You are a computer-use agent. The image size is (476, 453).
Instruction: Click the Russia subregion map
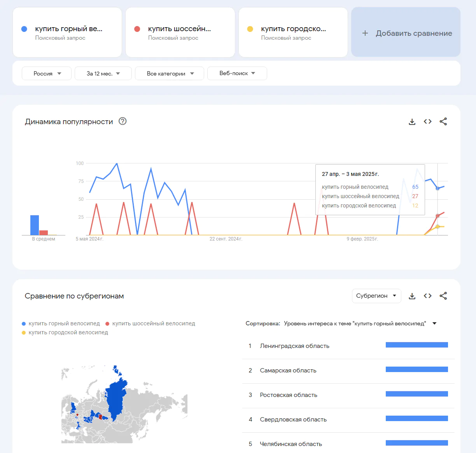pos(124,404)
